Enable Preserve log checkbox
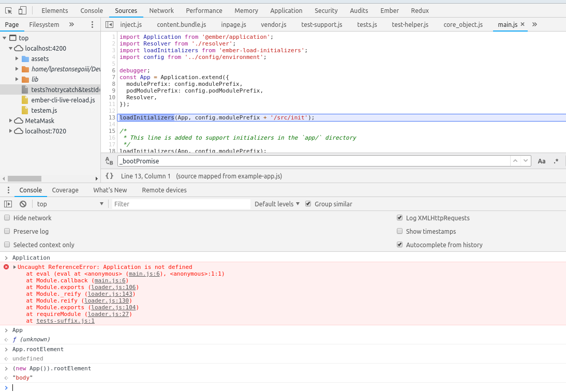This screenshot has height=392, width=566. [x=7, y=231]
